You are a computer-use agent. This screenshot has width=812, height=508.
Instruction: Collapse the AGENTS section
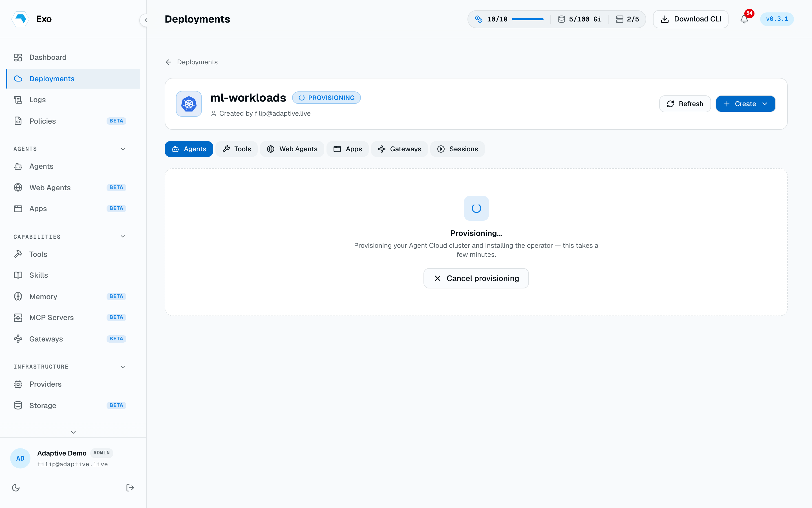coord(123,149)
